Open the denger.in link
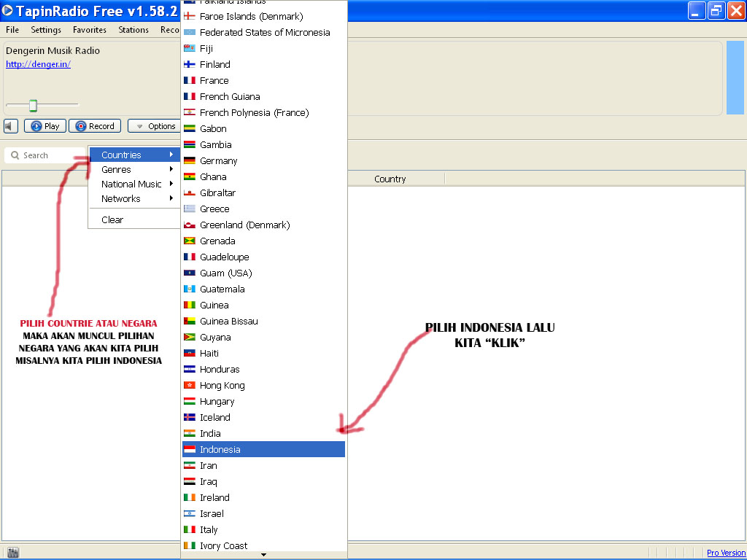Image resolution: width=747 pixels, height=560 pixels. click(38, 64)
